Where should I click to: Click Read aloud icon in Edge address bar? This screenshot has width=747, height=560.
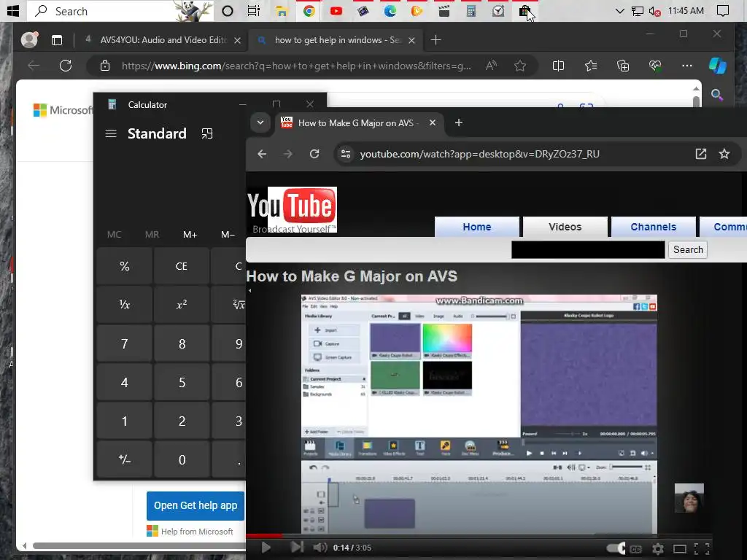pyautogui.click(x=491, y=66)
